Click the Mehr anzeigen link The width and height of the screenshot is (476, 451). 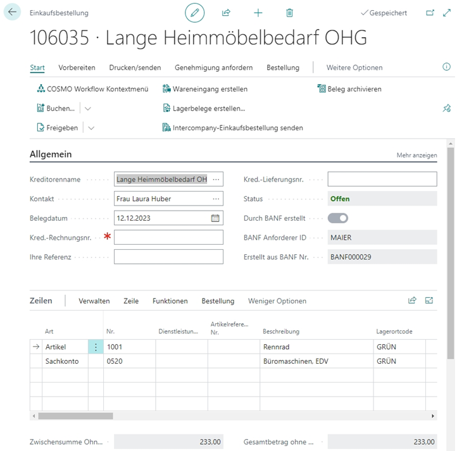(x=416, y=155)
